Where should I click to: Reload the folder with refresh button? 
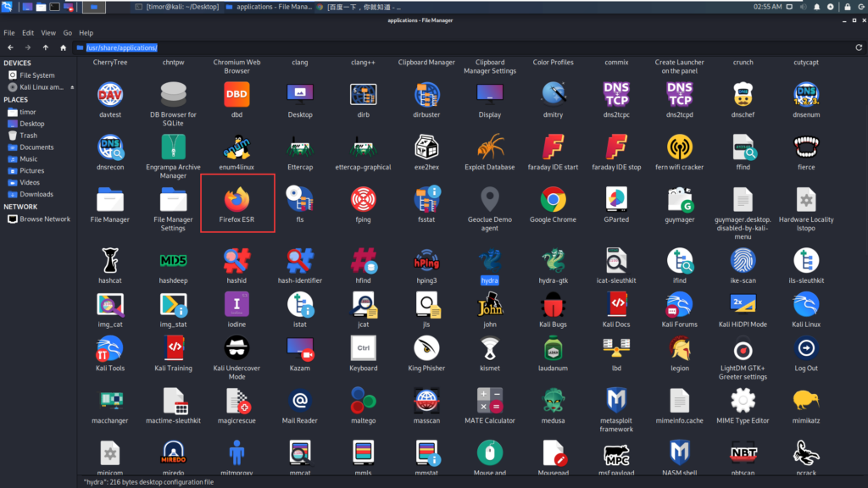[859, 47]
